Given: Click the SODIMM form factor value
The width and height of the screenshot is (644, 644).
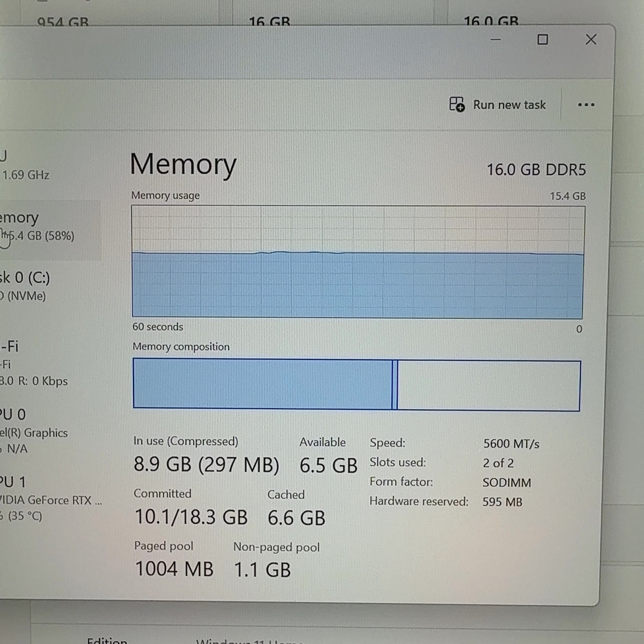Looking at the screenshot, I should [507, 482].
